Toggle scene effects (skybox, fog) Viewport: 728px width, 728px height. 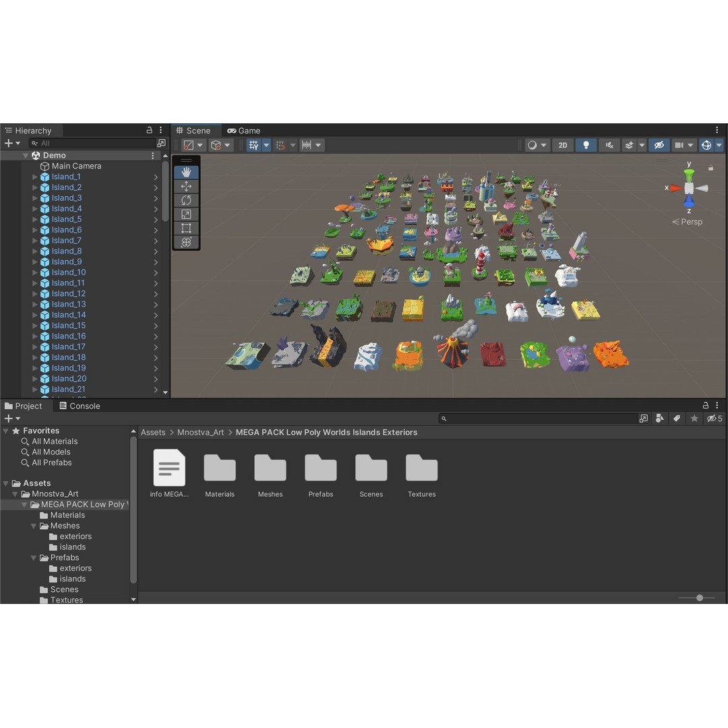[629, 146]
